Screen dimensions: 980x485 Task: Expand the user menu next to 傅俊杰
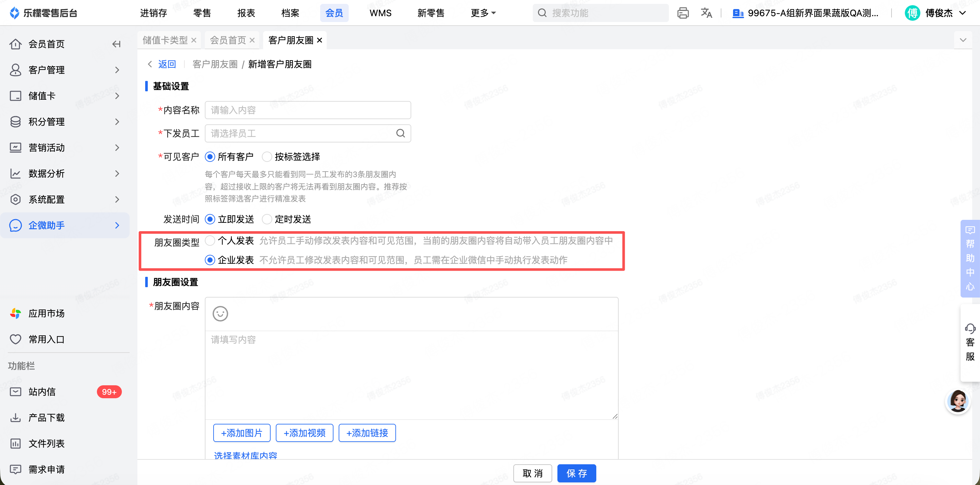coord(962,13)
